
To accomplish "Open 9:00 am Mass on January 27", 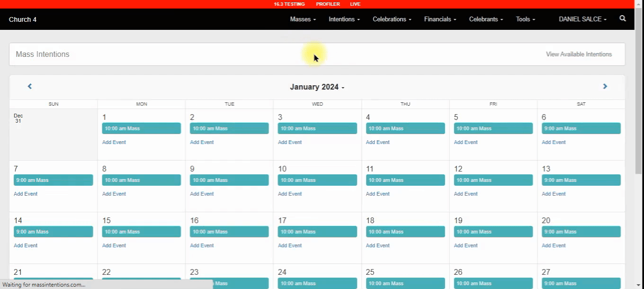I will click(x=581, y=283).
